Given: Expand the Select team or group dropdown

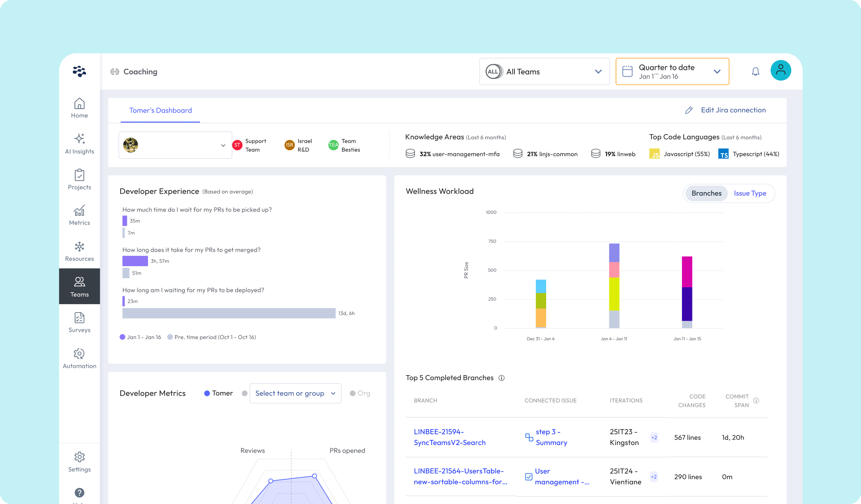Looking at the screenshot, I should [x=295, y=393].
